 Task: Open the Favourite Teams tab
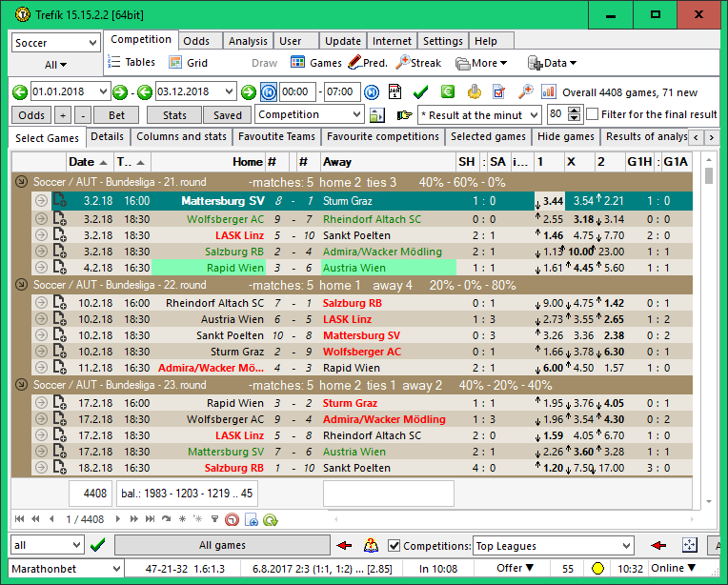pyautogui.click(x=276, y=137)
